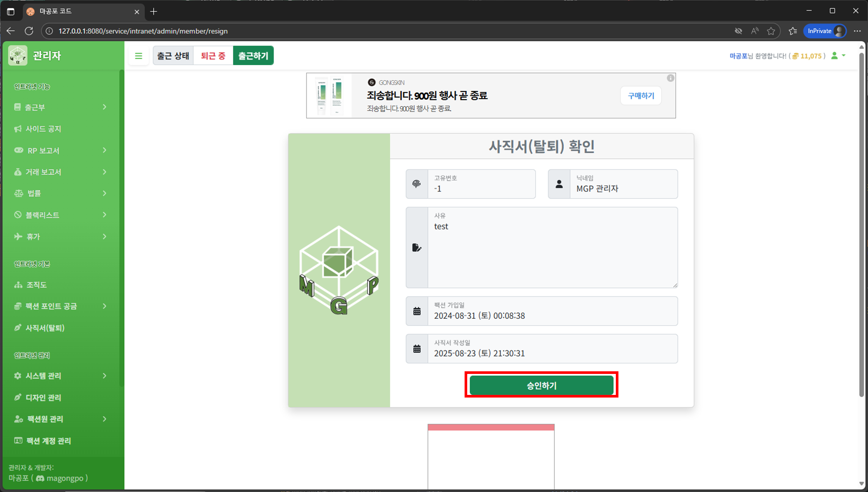Click the calendar icon beside 팩션 가입일
Screen dimensions: 868x492
click(417, 311)
